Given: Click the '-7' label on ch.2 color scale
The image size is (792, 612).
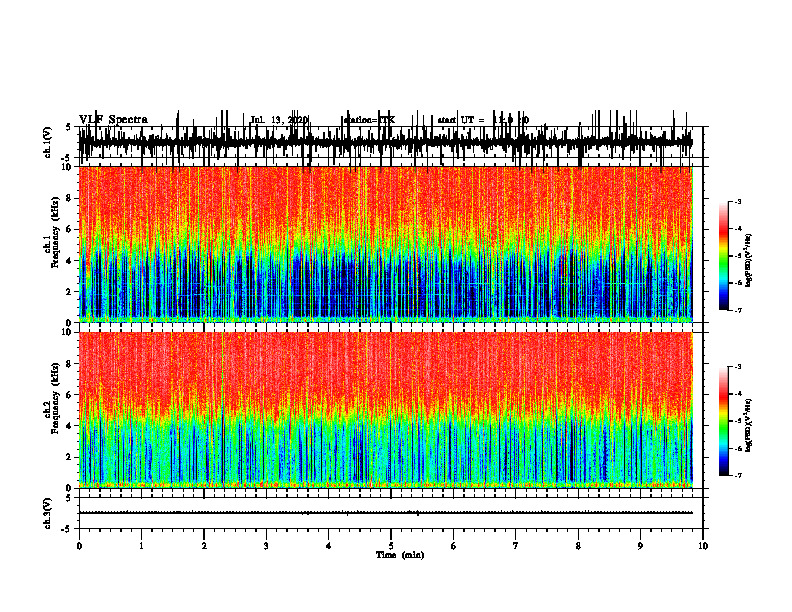Looking at the screenshot, I should click(738, 475).
